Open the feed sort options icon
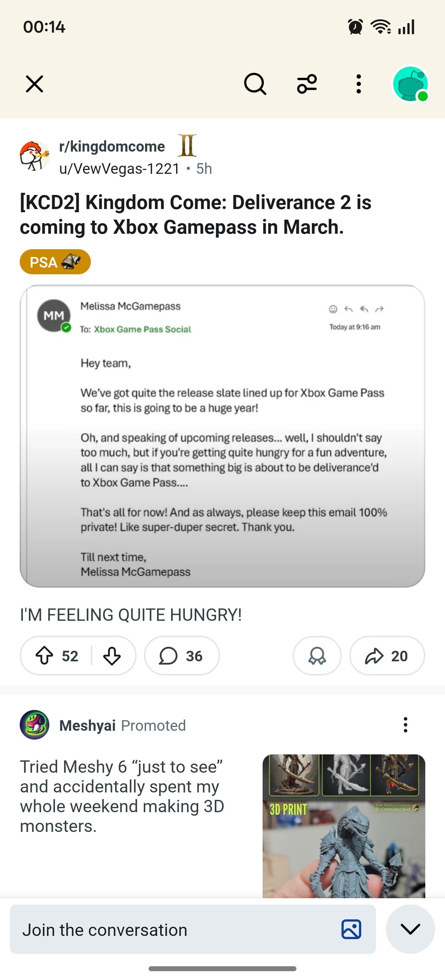The height and width of the screenshot is (980, 445). coord(307,84)
